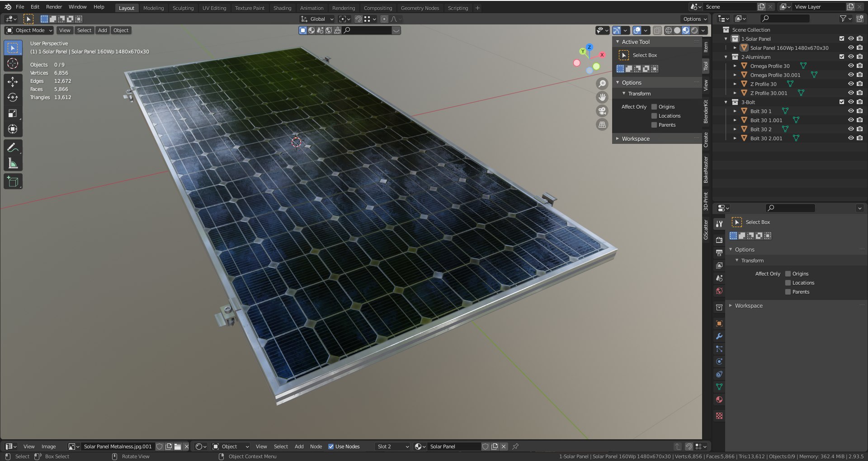Toggle X-ray display in viewport header
868x461 pixels.
coord(657,30)
